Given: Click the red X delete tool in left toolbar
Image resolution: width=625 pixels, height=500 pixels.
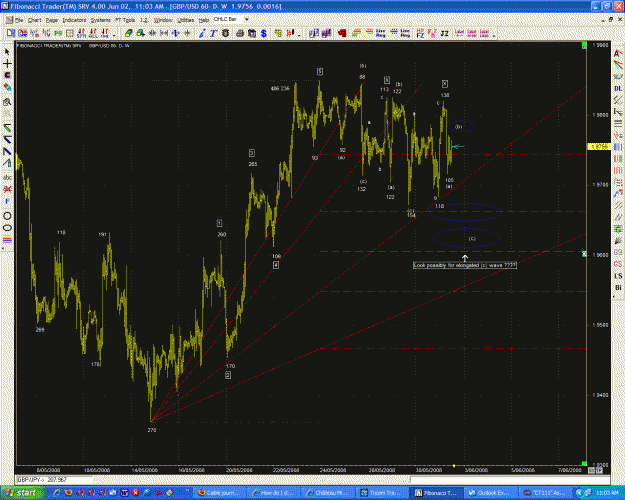Looking at the screenshot, I should [x=7, y=189].
